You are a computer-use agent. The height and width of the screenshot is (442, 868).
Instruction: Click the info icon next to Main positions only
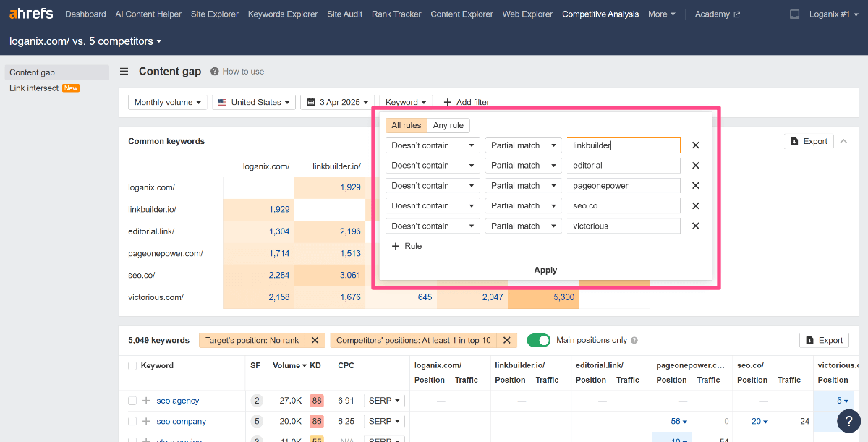(634, 340)
